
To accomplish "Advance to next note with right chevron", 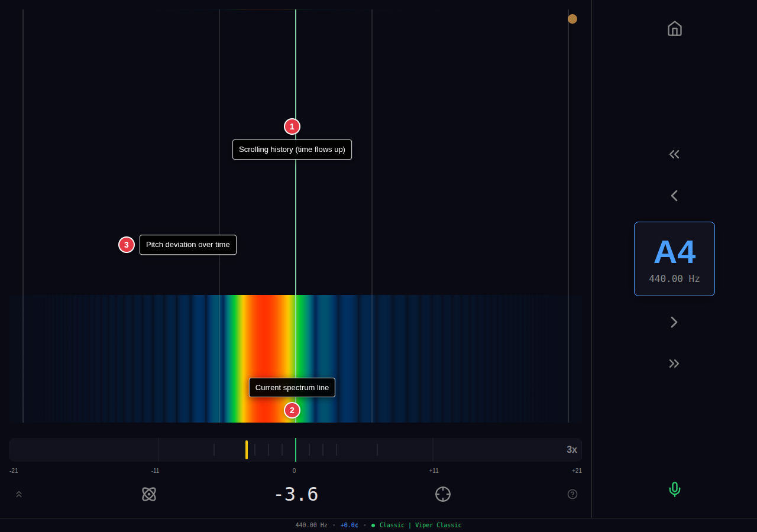I will 674,322.
